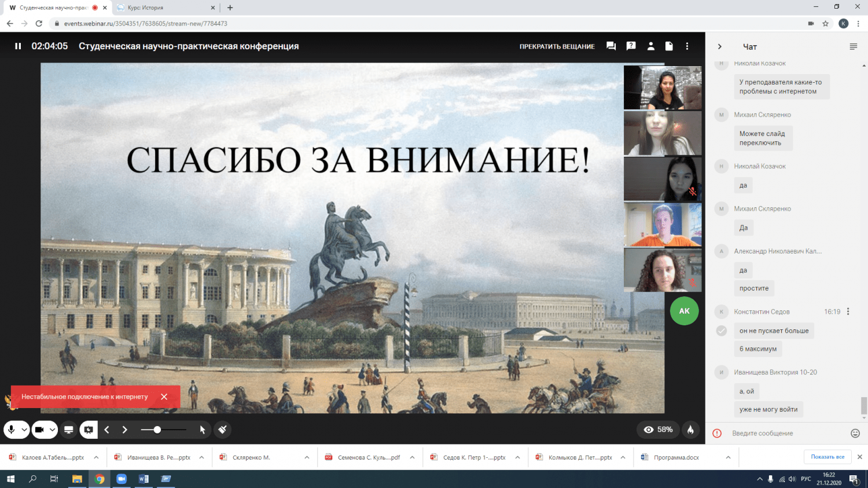Viewport: 868px width, 488px height.
Task: Close the downloads bar
Action: tap(859, 457)
